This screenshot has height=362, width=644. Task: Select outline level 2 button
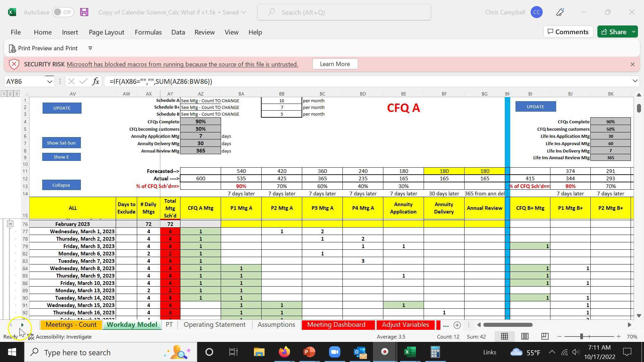point(10,94)
